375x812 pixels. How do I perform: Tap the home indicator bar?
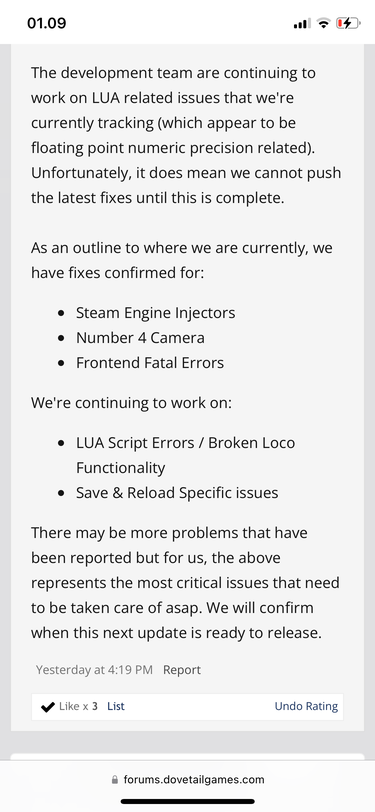188,802
